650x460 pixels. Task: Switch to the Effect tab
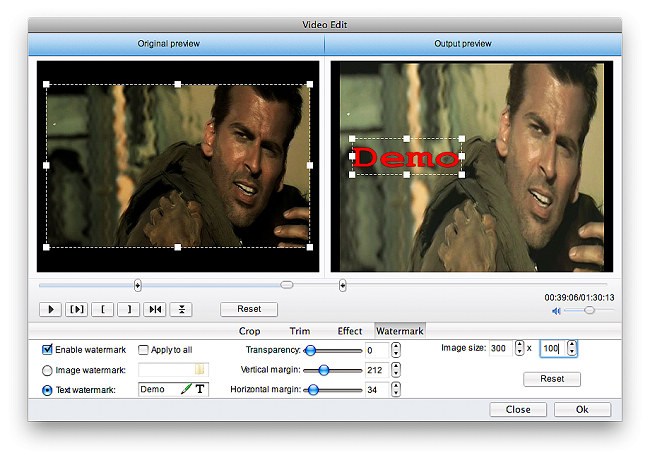[x=349, y=331]
